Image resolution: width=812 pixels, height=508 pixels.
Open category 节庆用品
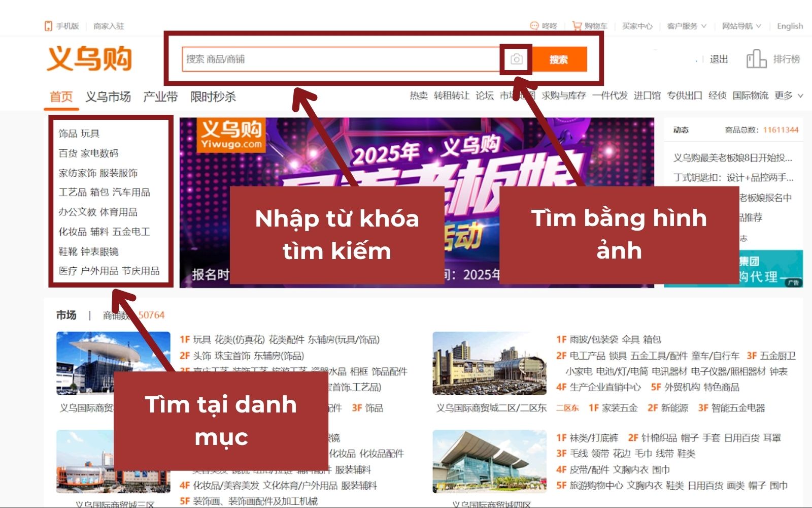click(x=141, y=271)
